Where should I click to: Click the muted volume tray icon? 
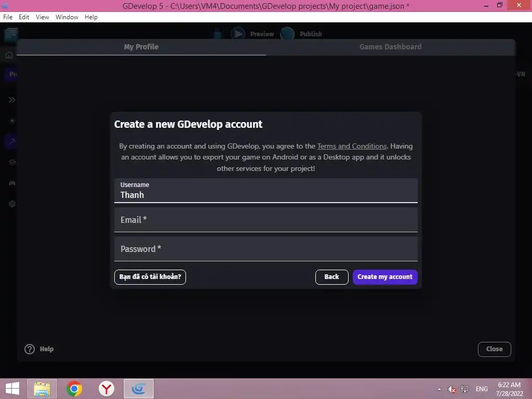pyautogui.click(x=451, y=389)
